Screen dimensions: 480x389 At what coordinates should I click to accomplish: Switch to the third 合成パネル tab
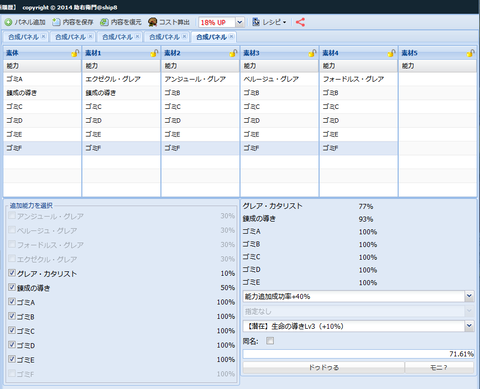(x=117, y=37)
